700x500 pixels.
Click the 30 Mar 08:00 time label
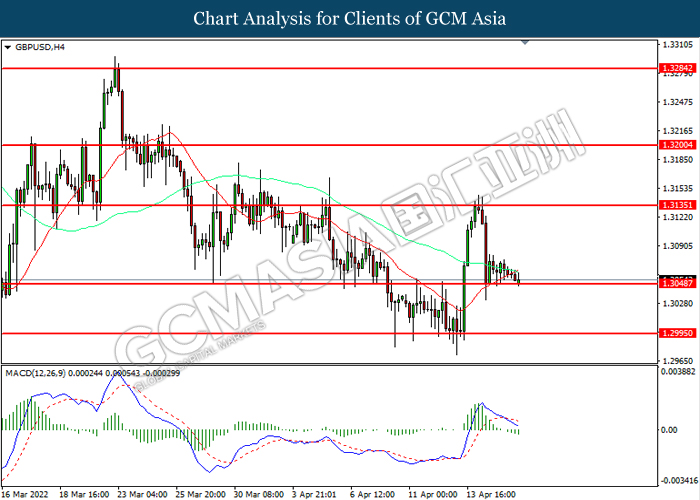coord(259,494)
